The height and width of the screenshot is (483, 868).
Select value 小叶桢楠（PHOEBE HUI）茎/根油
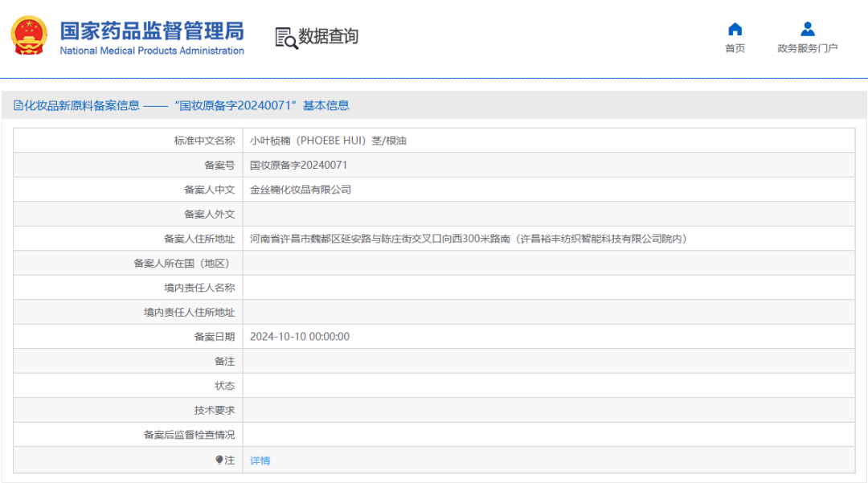328,141
